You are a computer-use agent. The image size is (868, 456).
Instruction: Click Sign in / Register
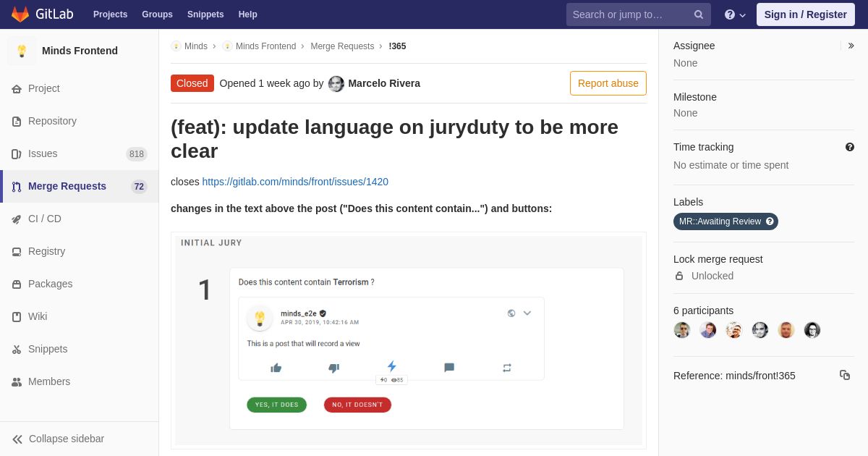(805, 14)
